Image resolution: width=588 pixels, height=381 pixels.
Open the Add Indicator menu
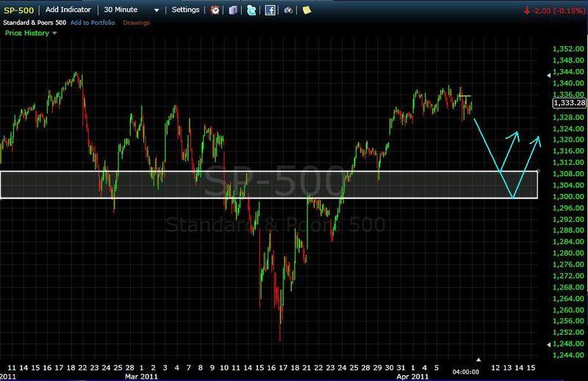tap(68, 10)
